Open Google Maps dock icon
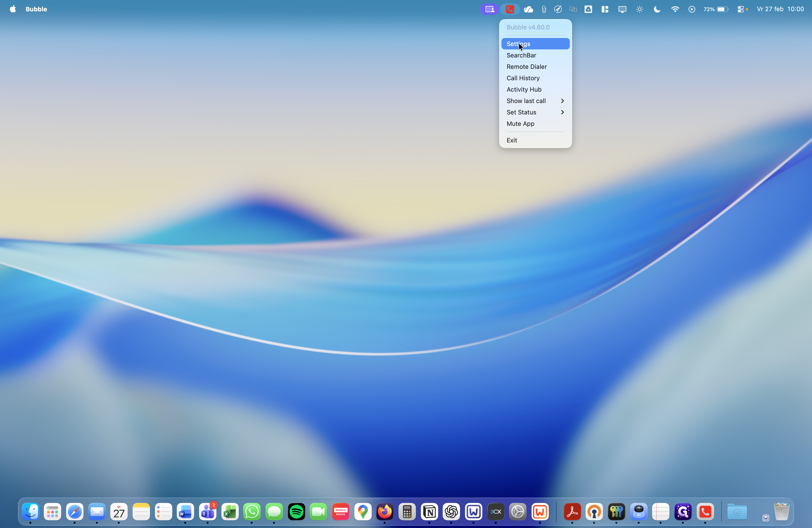Image resolution: width=812 pixels, height=528 pixels. [363, 511]
